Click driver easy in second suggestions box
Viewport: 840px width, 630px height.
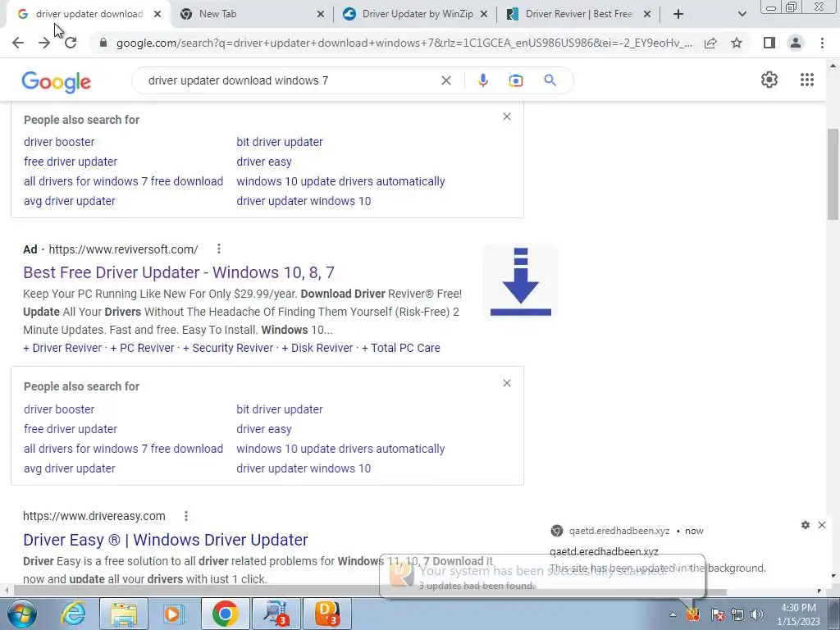pos(264,429)
